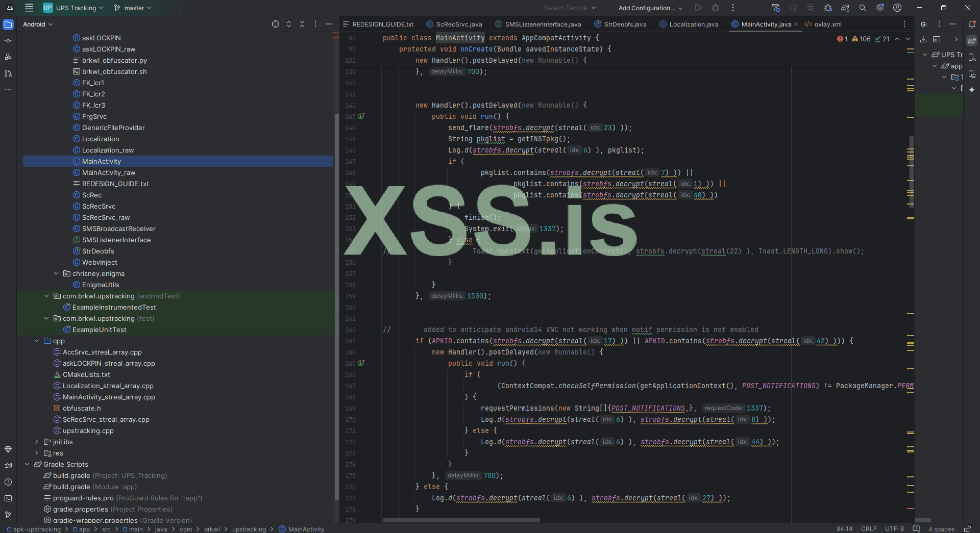Open Gradle panel options menu
The width and height of the screenshot is (980, 533).
tap(939, 24)
